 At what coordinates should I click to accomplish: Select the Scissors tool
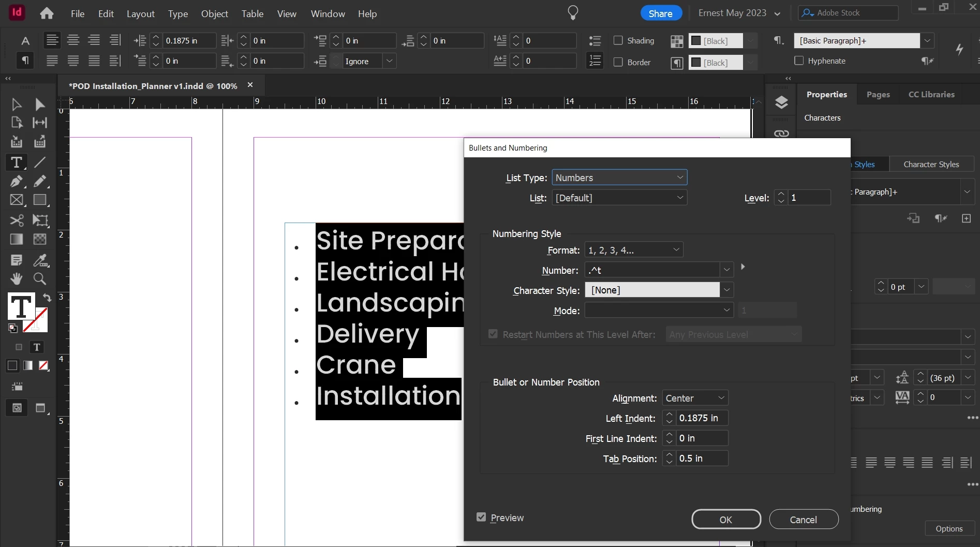pos(17,220)
